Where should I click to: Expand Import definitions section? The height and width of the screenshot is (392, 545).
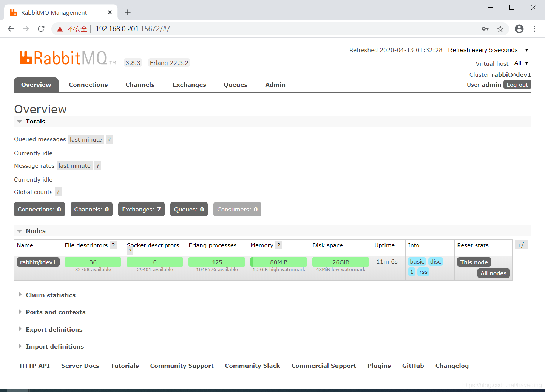[55, 346]
